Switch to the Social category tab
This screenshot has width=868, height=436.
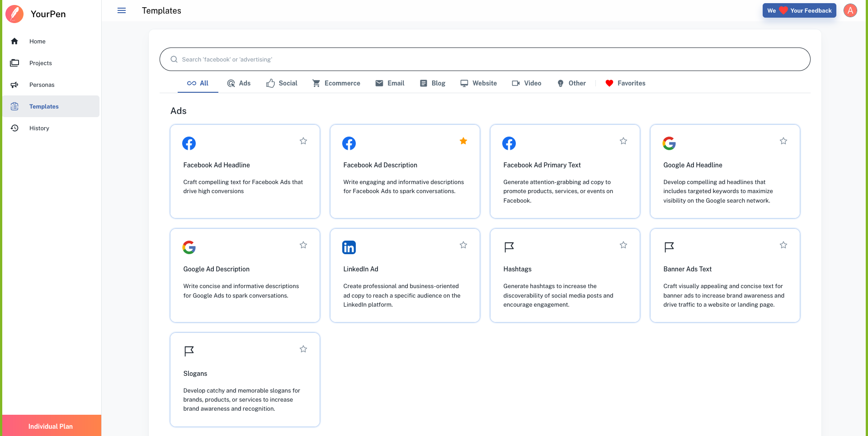coord(282,83)
